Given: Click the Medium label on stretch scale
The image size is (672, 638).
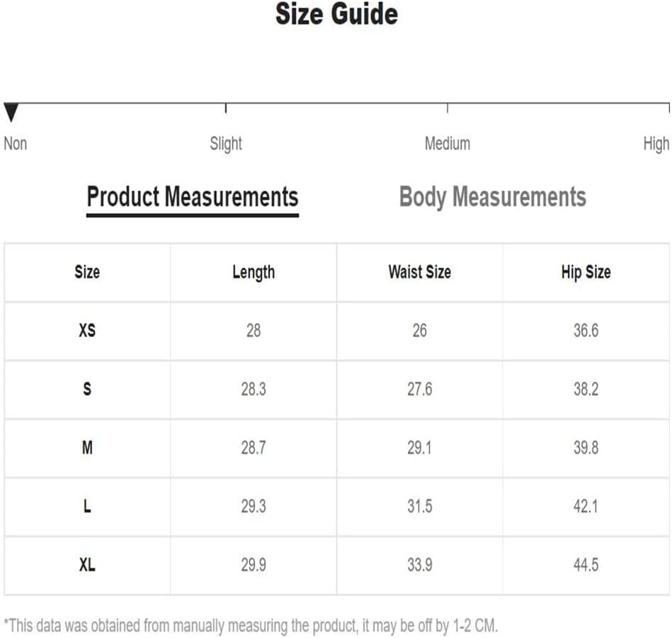Looking at the screenshot, I should point(448,144).
